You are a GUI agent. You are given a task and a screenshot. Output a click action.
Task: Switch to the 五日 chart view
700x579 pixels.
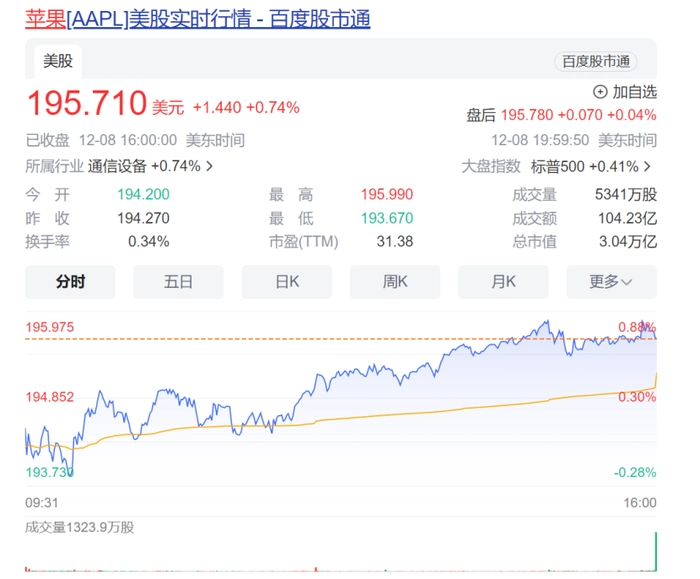pos(178,282)
